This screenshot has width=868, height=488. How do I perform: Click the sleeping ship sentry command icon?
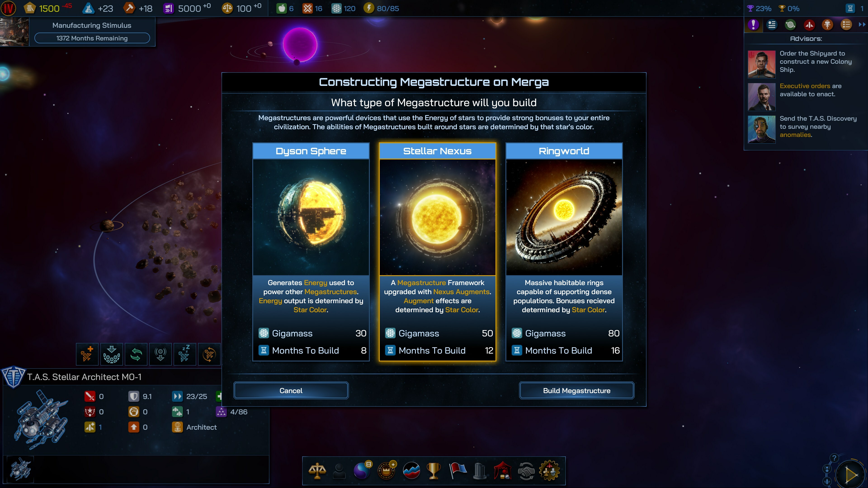[185, 354]
